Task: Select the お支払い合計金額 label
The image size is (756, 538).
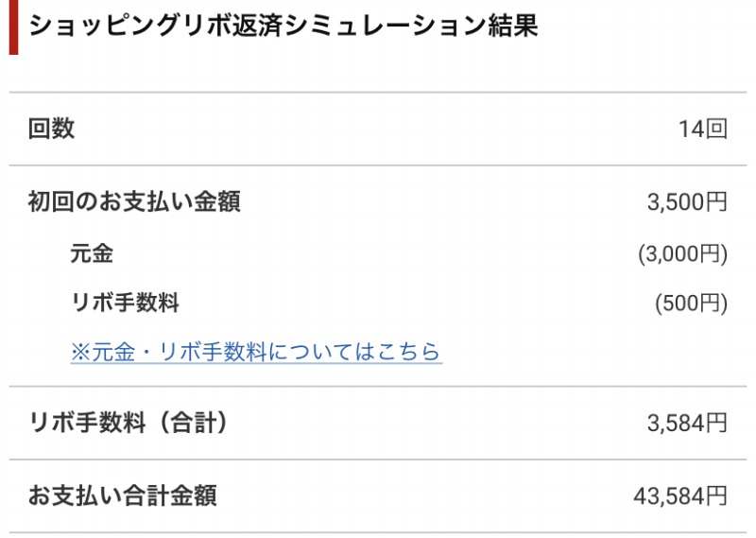Action: tap(123, 495)
